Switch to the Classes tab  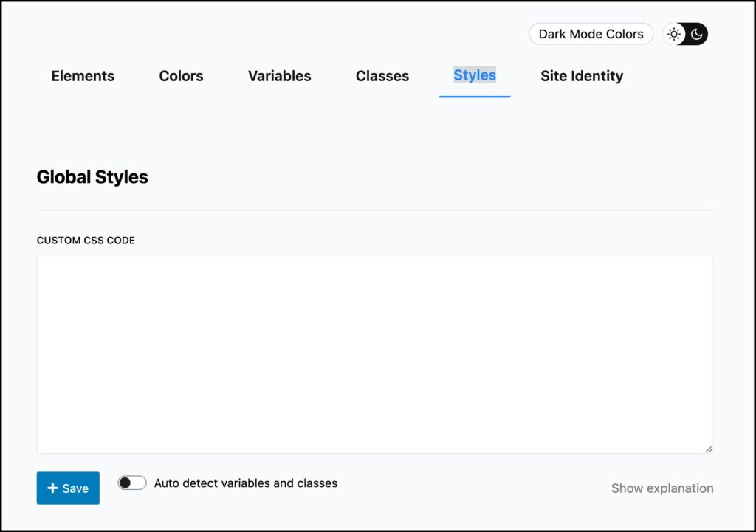[x=382, y=75]
